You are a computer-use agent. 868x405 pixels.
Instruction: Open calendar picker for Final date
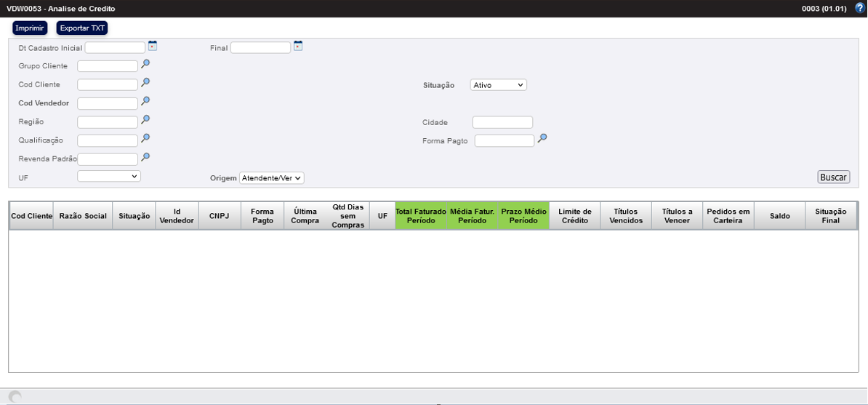pyautogui.click(x=298, y=47)
